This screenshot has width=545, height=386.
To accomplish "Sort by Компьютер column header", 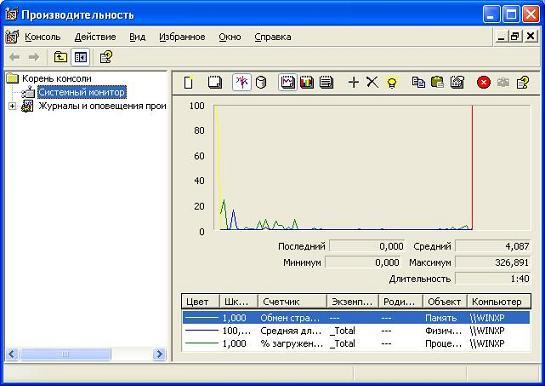I will [499, 302].
